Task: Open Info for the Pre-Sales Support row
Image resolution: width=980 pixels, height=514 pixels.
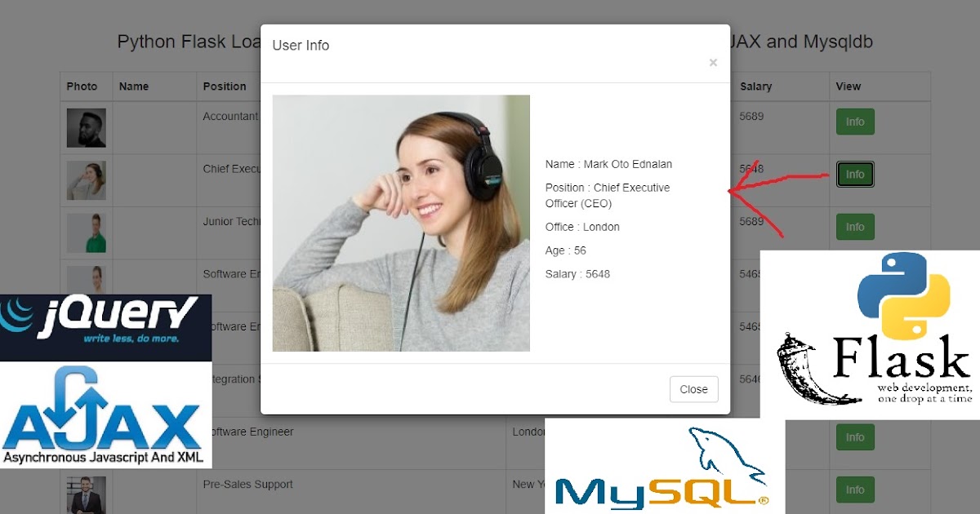Action: tap(855, 490)
